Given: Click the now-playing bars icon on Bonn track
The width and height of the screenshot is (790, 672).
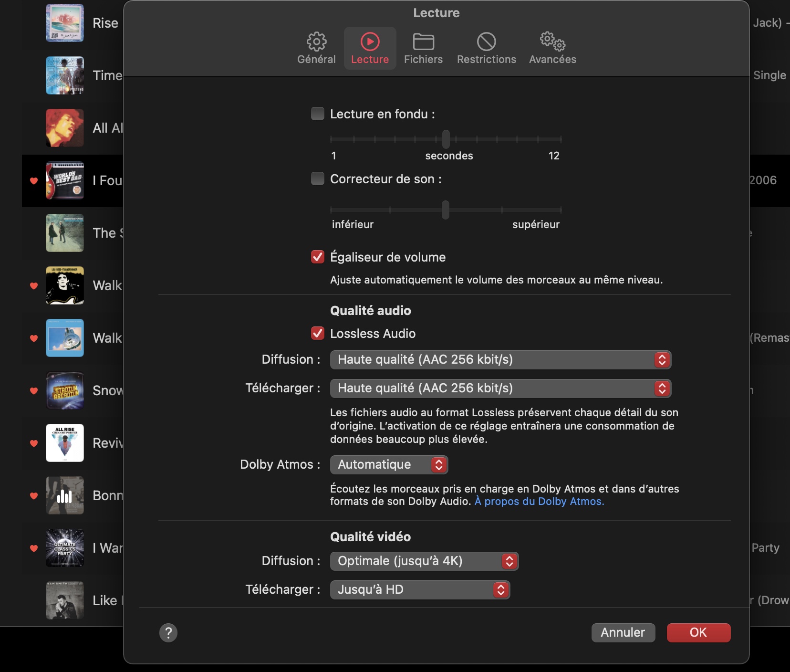Looking at the screenshot, I should 64,496.
